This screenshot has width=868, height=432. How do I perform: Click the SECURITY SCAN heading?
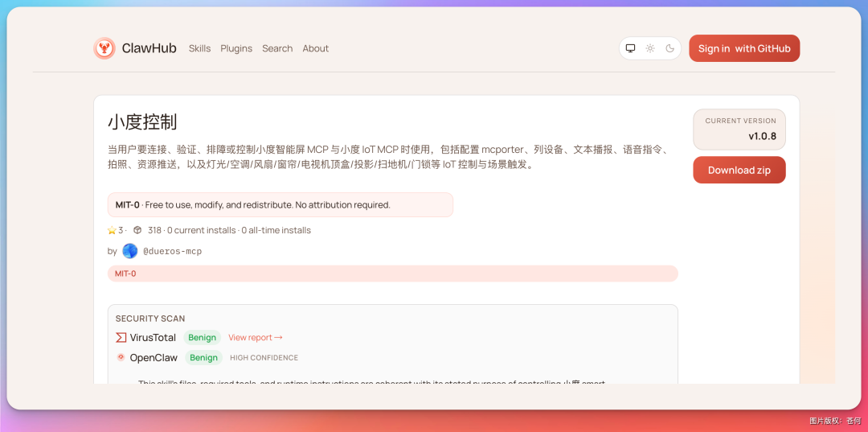(x=150, y=319)
